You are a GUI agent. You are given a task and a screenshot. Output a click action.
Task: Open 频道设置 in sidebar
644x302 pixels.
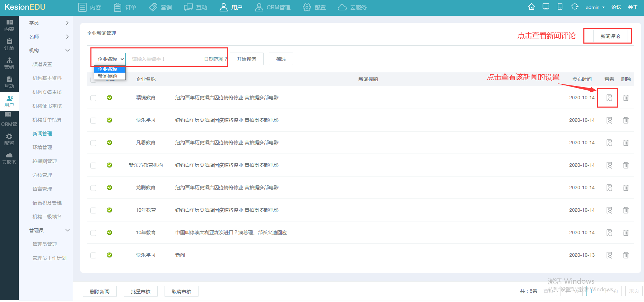point(42,64)
